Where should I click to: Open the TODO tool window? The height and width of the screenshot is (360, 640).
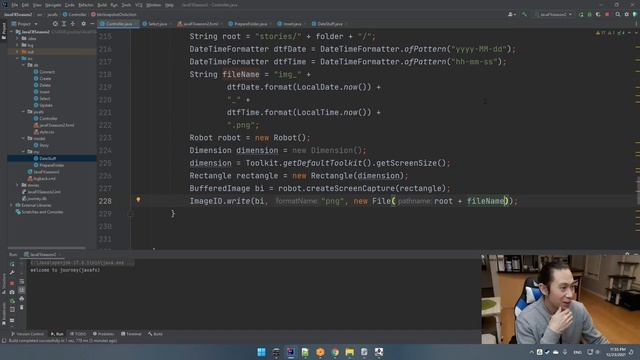click(78, 334)
